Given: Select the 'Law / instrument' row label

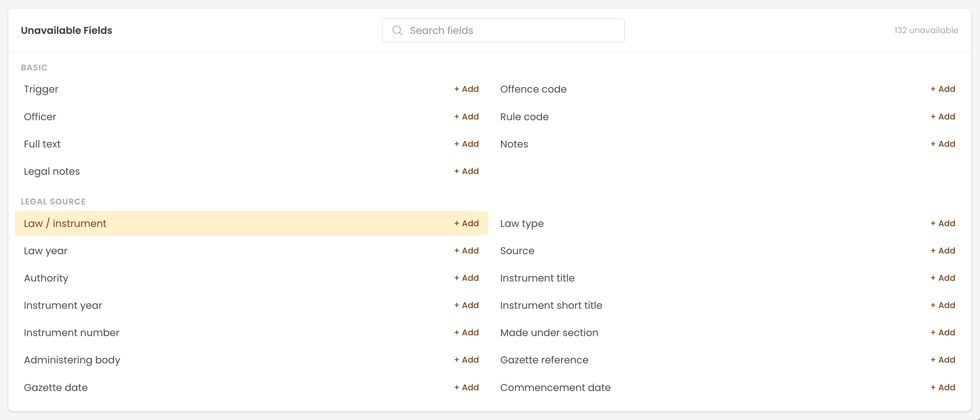Looking at the screenshot, I should click(x=65, y=223).
